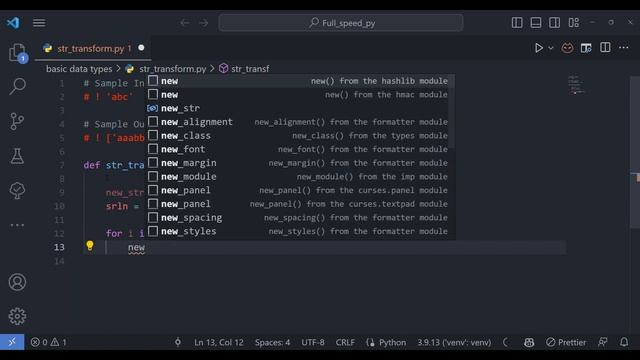
Task: Click the unsaved dot on str_transform.py tab
Action: click(141, 48)
